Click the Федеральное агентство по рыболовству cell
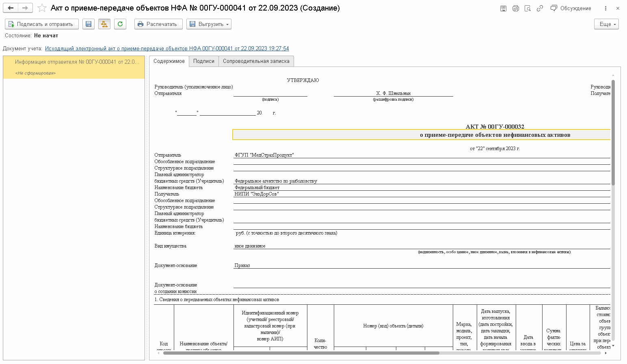The height and width of the screenshot is (364, 627). click(x=276, y=181)
